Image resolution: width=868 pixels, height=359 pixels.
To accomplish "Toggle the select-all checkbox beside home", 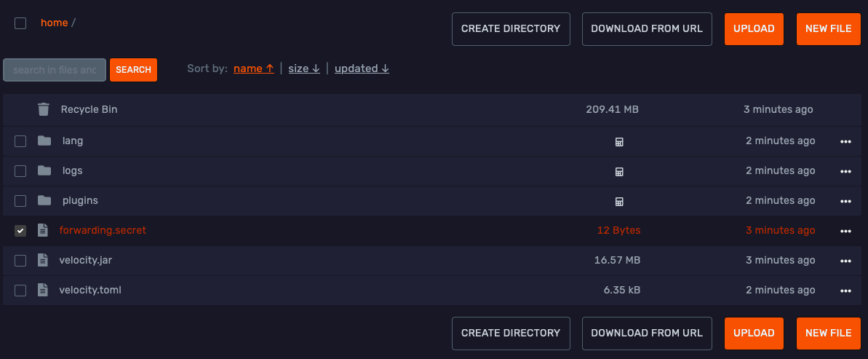I will click(20, 23).
